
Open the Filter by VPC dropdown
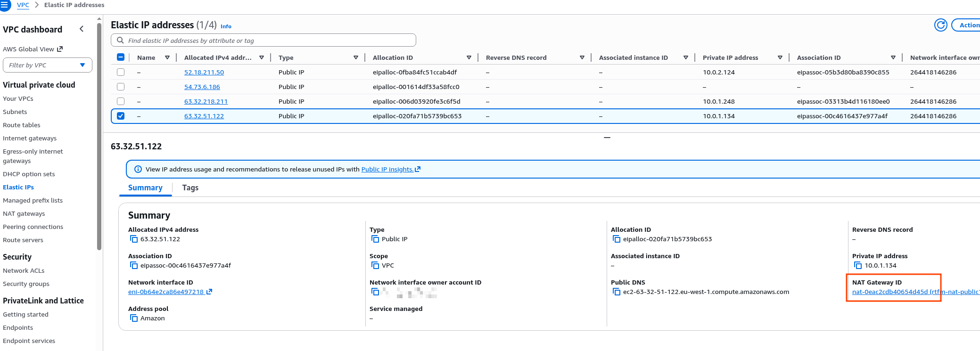point(47,65)
